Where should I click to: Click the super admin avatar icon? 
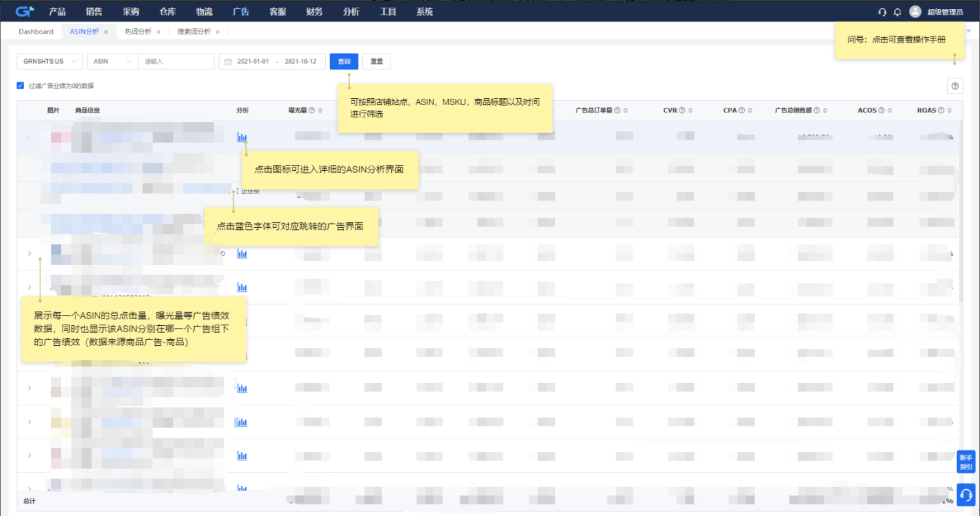tap(915, 12)
